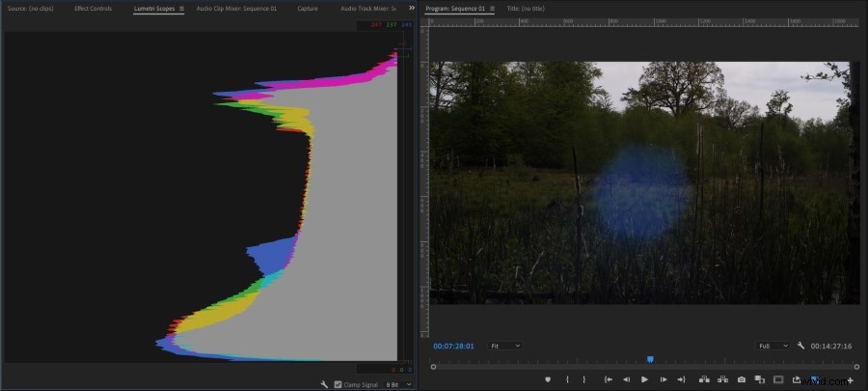This screenshot has height=391, width=868.
Task: Toggle the safe margins icon
Action: 778,379
